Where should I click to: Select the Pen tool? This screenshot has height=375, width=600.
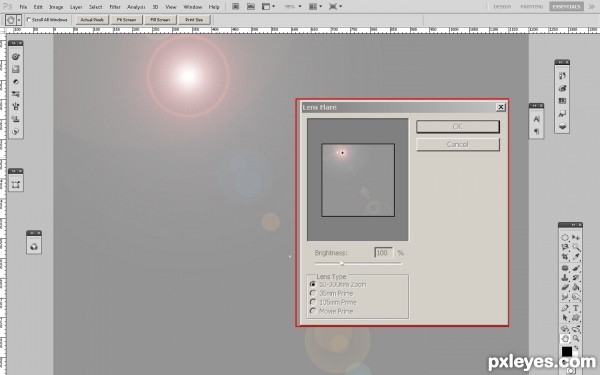565,308
